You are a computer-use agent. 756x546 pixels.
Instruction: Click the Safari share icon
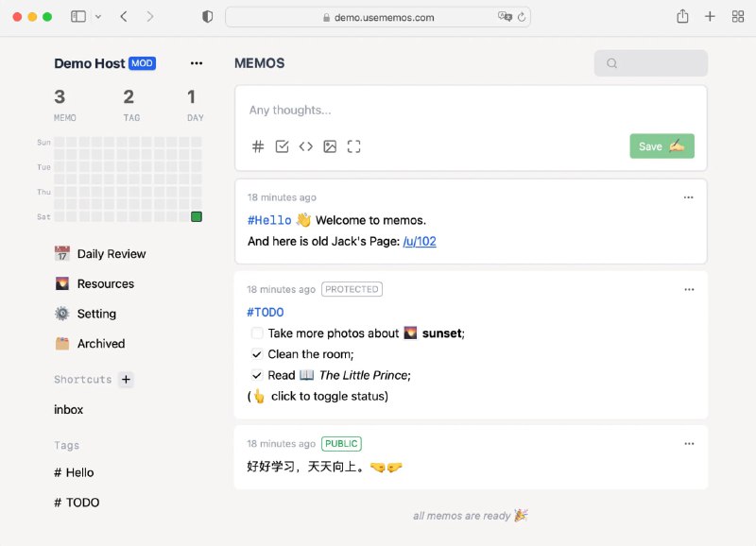click(x=682, y=17)
